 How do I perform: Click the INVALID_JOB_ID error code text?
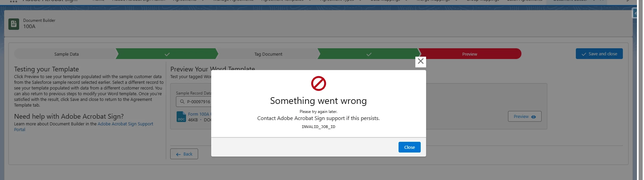tap(318, 127)
